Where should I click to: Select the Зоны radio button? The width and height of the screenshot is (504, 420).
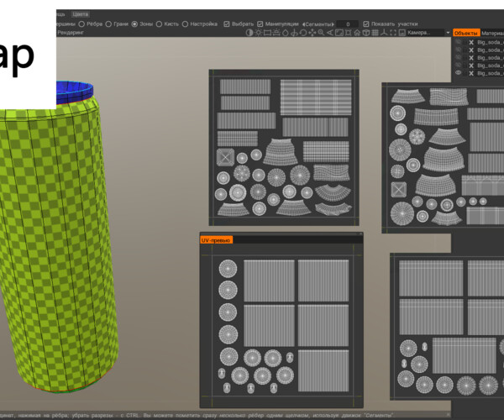(134, 24)
